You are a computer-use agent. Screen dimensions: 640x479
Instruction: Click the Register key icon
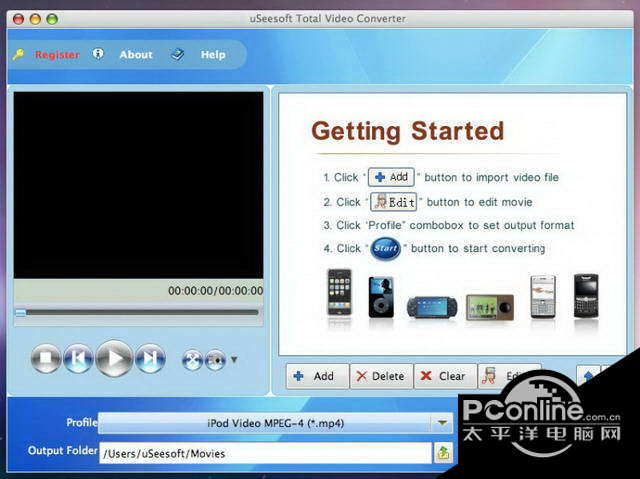click(18, 54)
